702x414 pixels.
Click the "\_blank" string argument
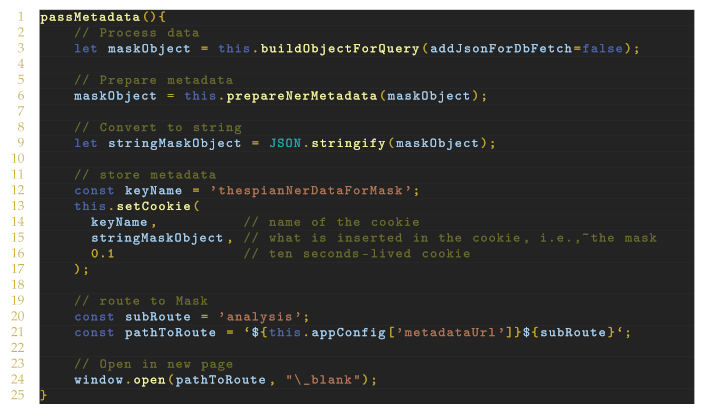pyautogui.click(x=326, y=379)
